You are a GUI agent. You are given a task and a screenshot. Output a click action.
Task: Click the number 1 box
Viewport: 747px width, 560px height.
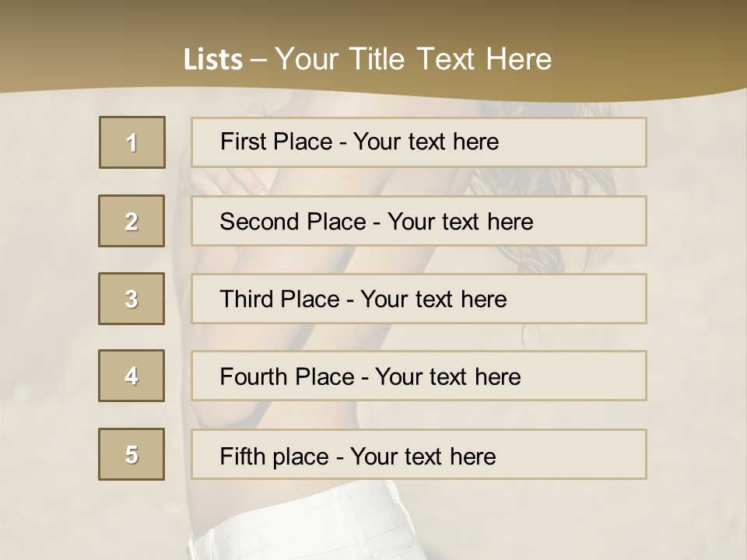(x=132, y=142)
